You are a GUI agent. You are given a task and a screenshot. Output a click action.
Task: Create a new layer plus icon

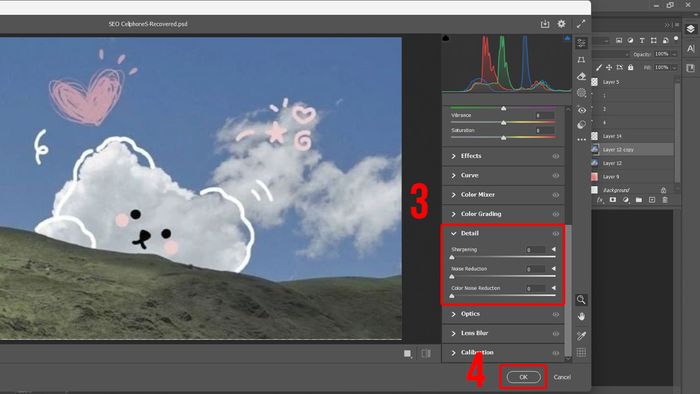(x=652, y=200)
